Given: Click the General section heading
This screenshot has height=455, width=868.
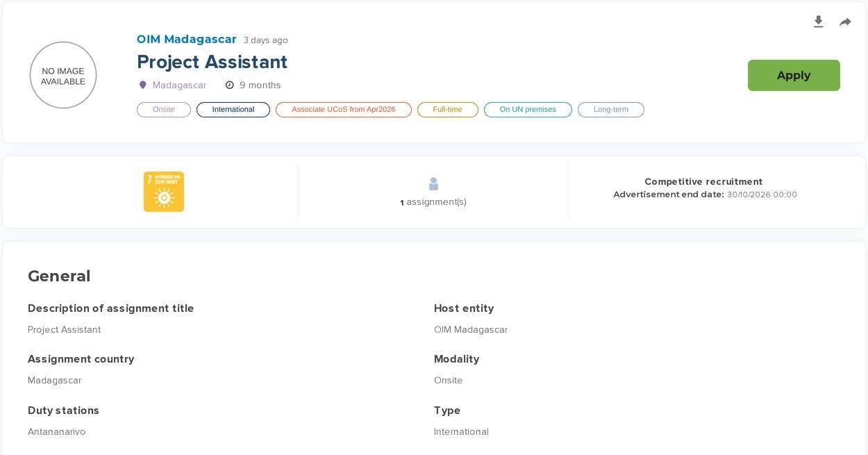Looking at the screenshot, I should [59, 276].
